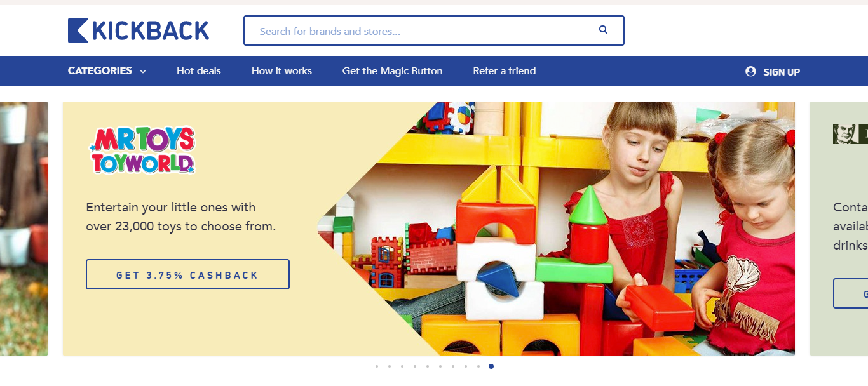Click the Sign Up text link
This screenshot has width=868, height=386.
pyautogui.click(x=782, y=72)
